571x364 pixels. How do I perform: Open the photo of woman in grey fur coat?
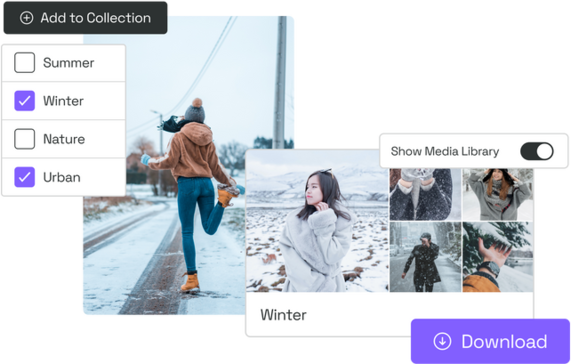(318, 221)
